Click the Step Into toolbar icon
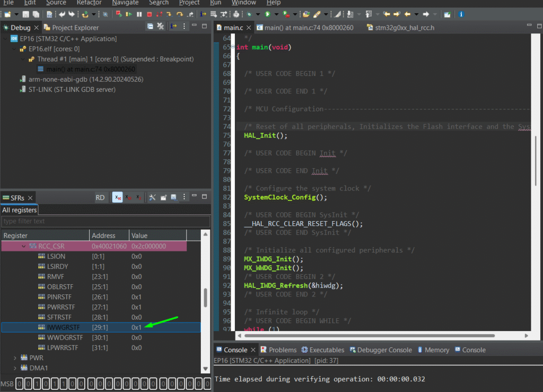Screen dimensions: 543x392 click(169, 14)
